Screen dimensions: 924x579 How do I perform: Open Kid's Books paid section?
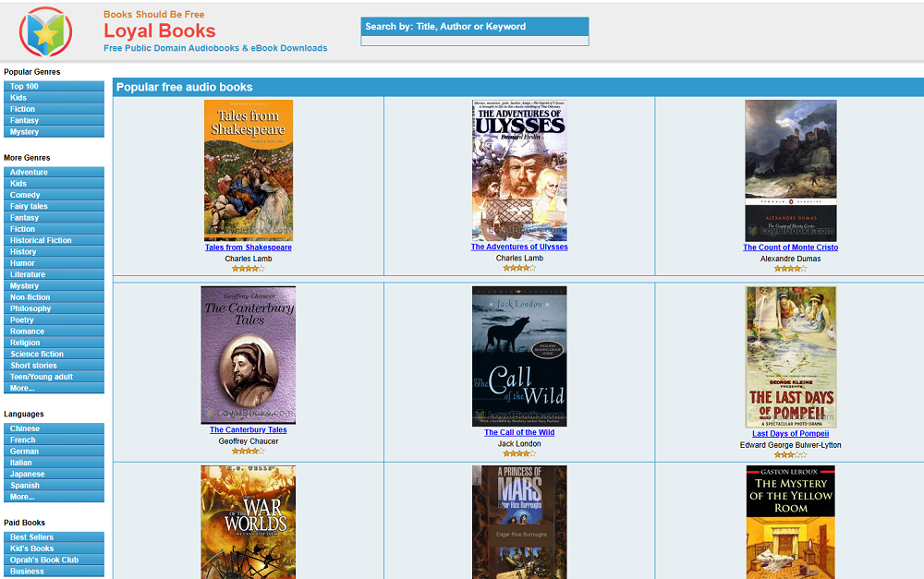54,549
